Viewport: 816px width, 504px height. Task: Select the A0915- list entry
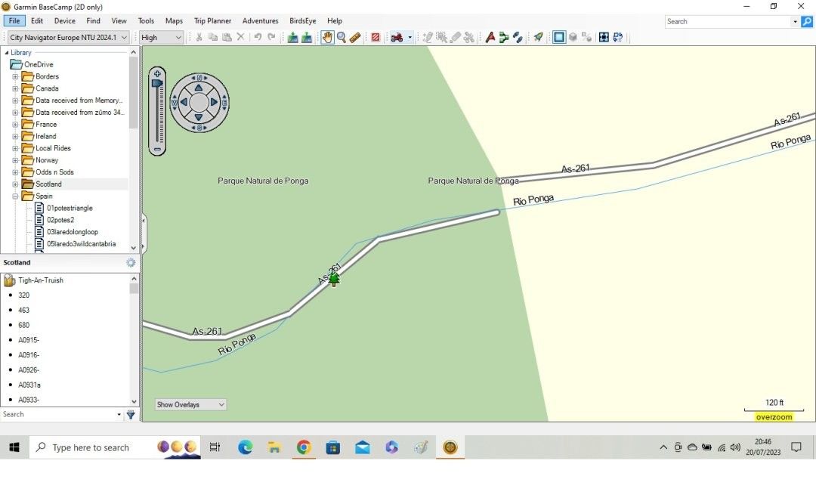tap(29, 340)
